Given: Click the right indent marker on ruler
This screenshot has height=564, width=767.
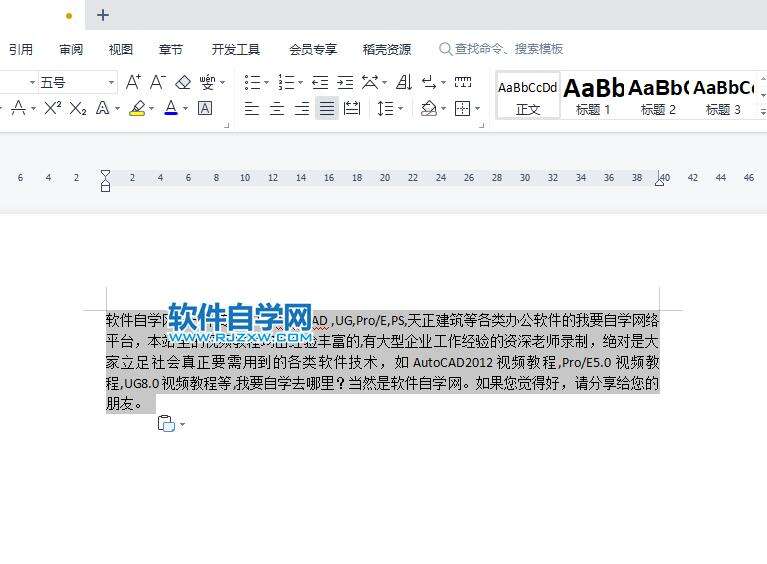Looking at the screenshot, I should [659, 180].
